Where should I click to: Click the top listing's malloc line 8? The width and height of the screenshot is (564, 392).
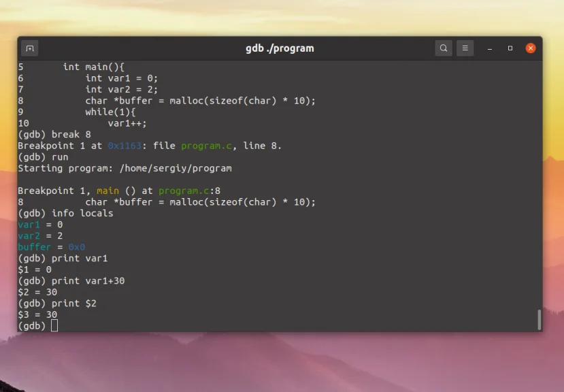click(x=167, y=101)
